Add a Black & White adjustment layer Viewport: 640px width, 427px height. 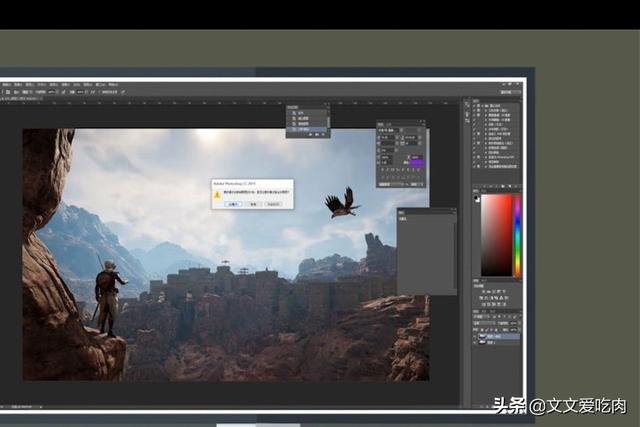[491, 298]
